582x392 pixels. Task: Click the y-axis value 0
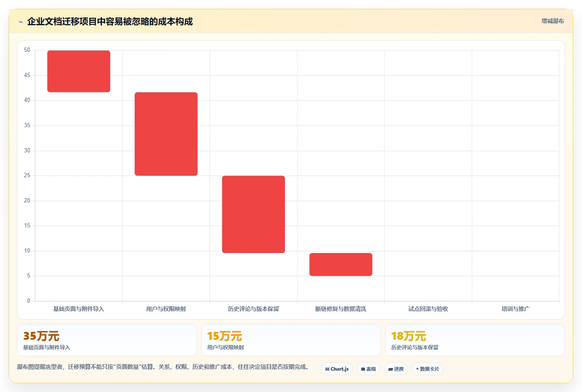point(29,301)
